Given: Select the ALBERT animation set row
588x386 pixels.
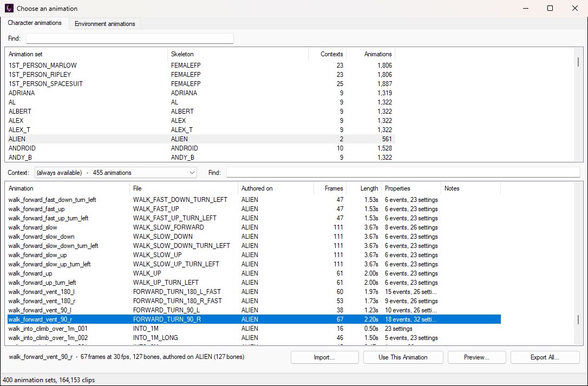Looking at the screenshot, I should click(x=201, y=112).
